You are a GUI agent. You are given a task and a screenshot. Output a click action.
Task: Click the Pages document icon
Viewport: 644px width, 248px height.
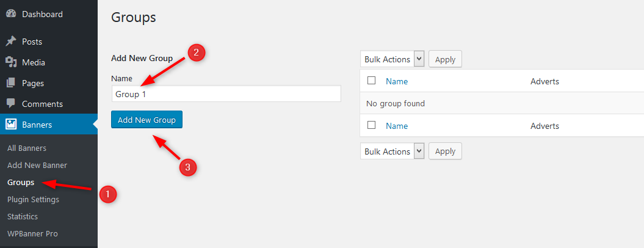11,83
